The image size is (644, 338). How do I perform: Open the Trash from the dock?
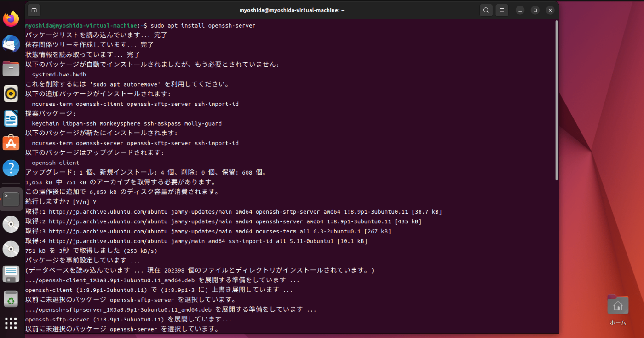tap(11, 299)
